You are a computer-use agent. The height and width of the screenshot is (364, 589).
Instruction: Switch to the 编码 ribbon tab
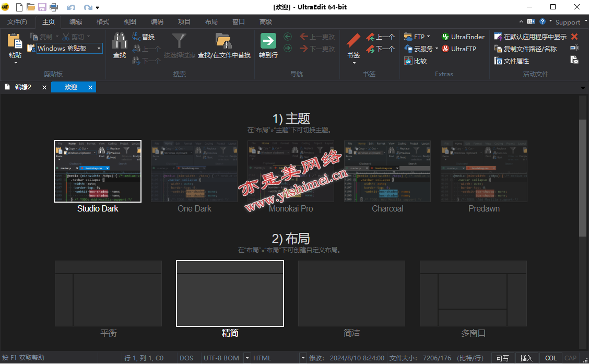pyautogui.click(x=157, y=22)
